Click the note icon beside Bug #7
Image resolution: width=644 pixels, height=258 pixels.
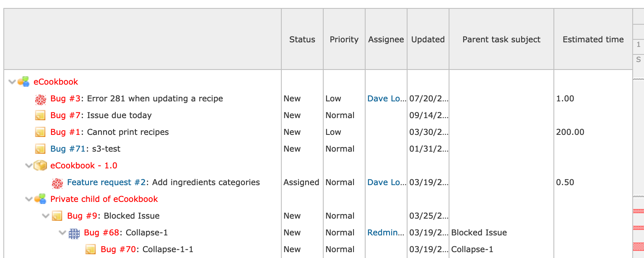pyautogui.click(x=40, y=116)
